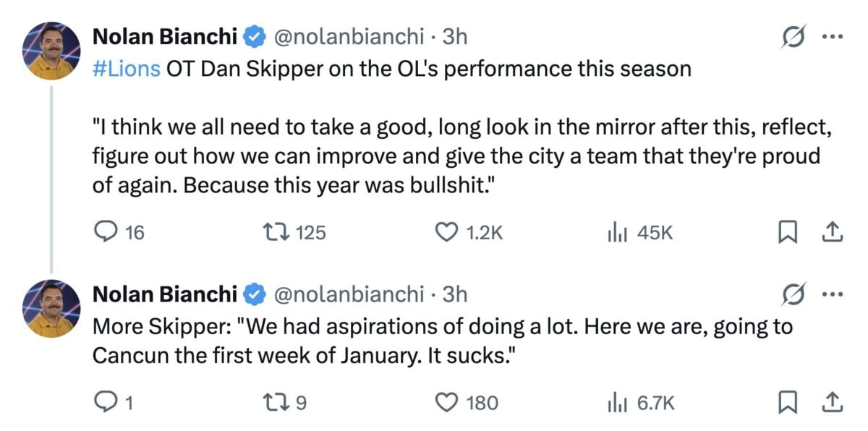View analytics for the 6.7K views tweet

pyautogui.click(x=616, y=402)
